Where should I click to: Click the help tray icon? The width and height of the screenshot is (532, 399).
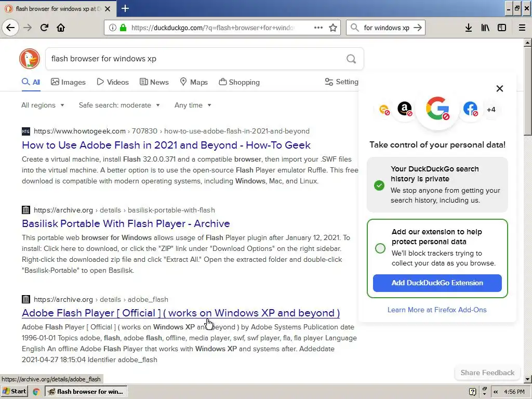tap(472, 392)
